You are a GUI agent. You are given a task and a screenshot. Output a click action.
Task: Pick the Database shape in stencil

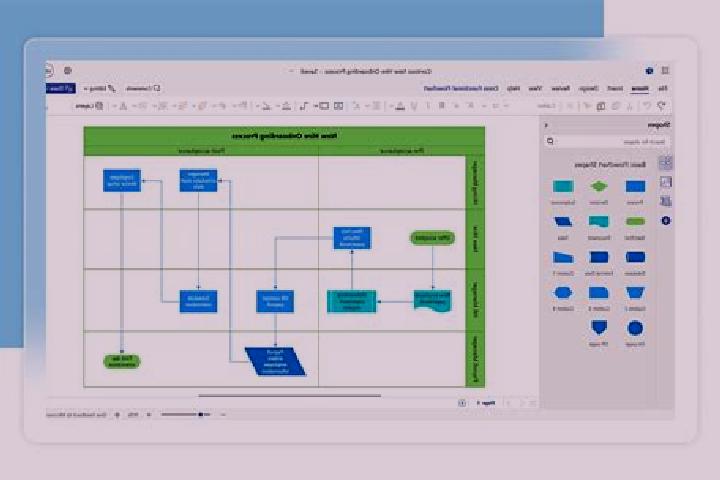click(x=636, y=257)
